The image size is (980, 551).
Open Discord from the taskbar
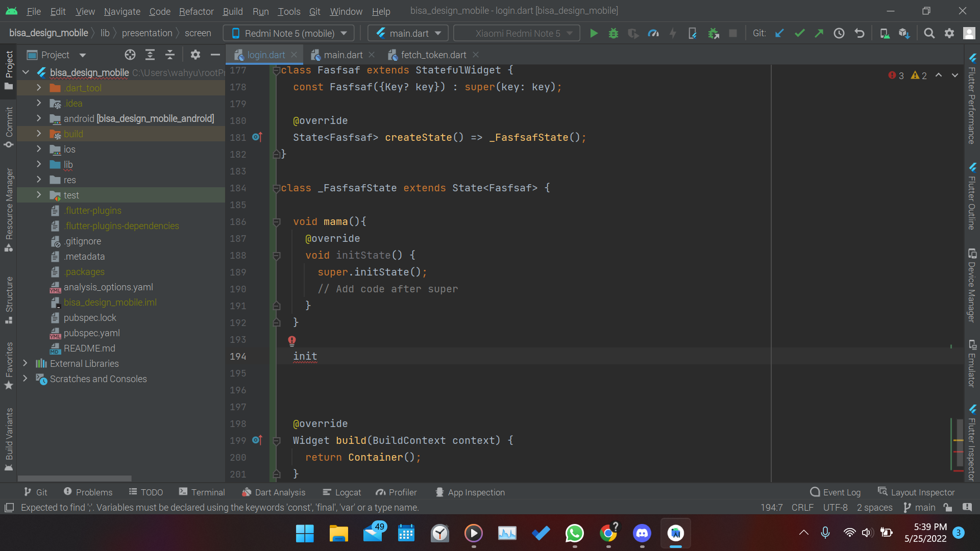tap(642, 534)
